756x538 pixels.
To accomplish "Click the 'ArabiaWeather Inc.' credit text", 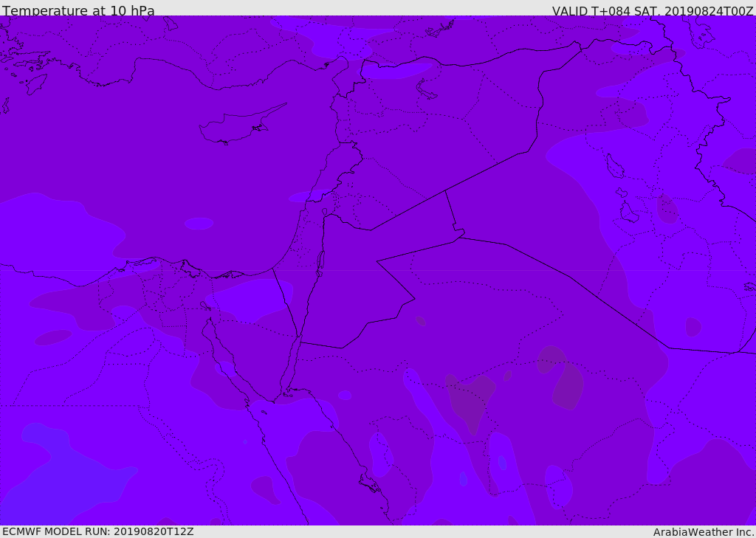I will (x=704, y=532).
